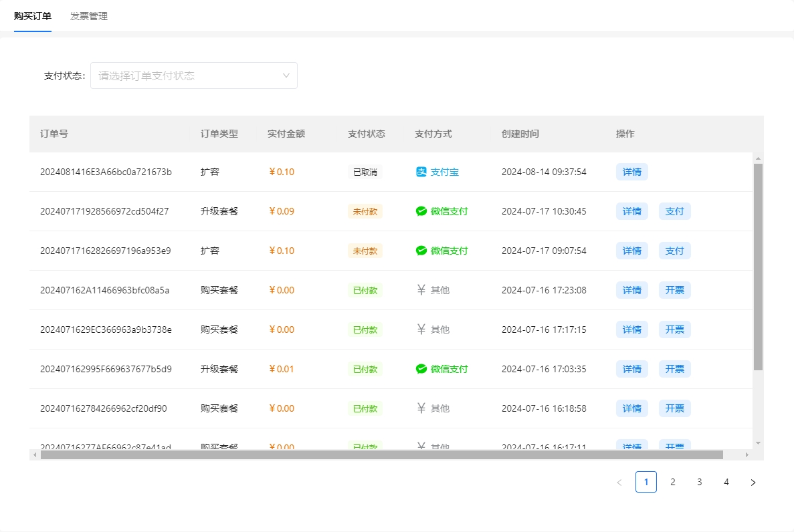Expand the dropdown using its chevron arrow
This screenshot has width=794, height=532.
(x=286, y=76)
